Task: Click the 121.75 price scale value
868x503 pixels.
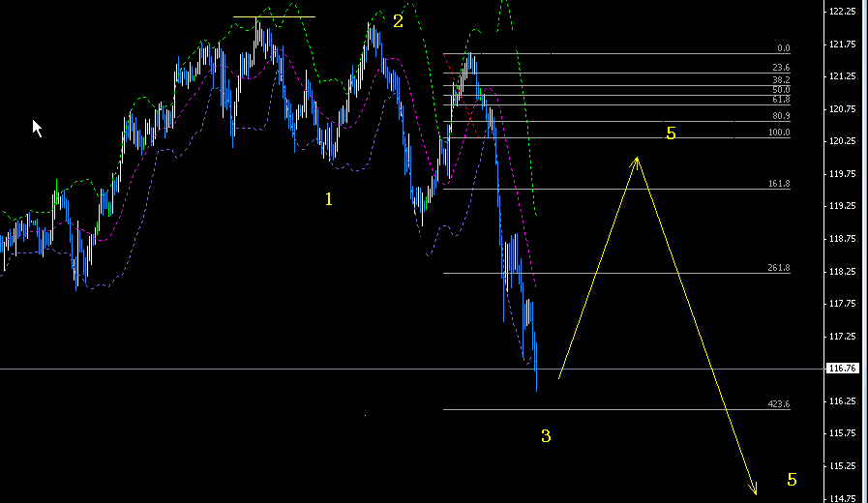Action: 843,44
